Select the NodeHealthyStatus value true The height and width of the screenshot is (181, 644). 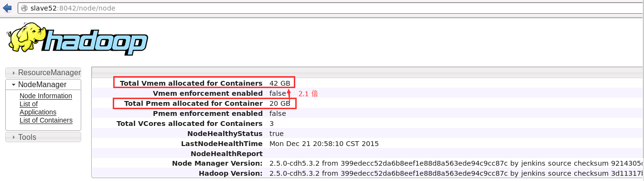pyautogui.click(x=277, y=134)
